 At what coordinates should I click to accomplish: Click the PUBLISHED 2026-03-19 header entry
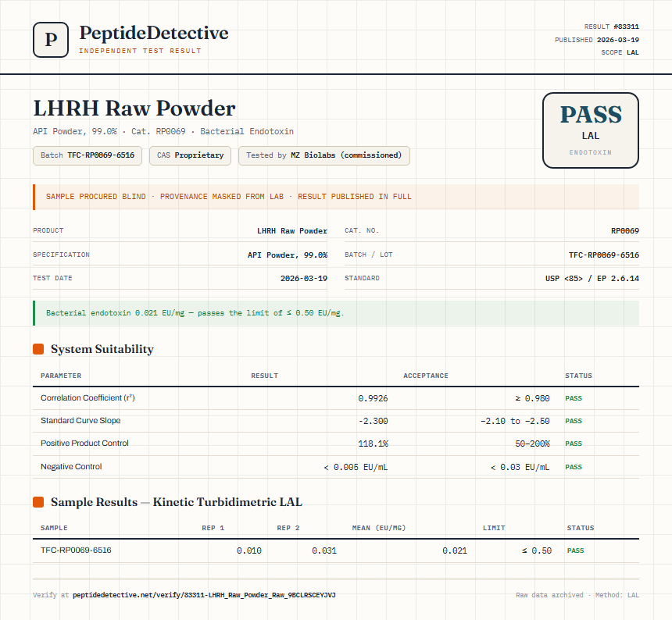click(x=596, y=40)
